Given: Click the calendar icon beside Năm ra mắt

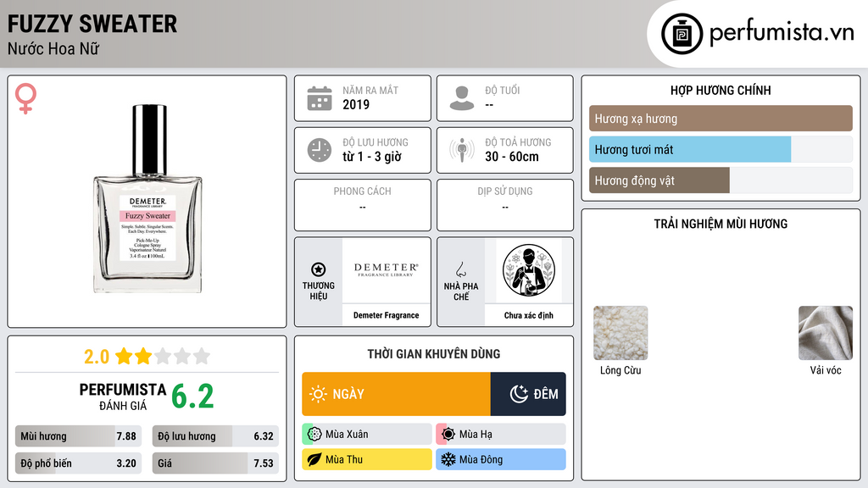Looking at the screenshot, I should (320, 98).
